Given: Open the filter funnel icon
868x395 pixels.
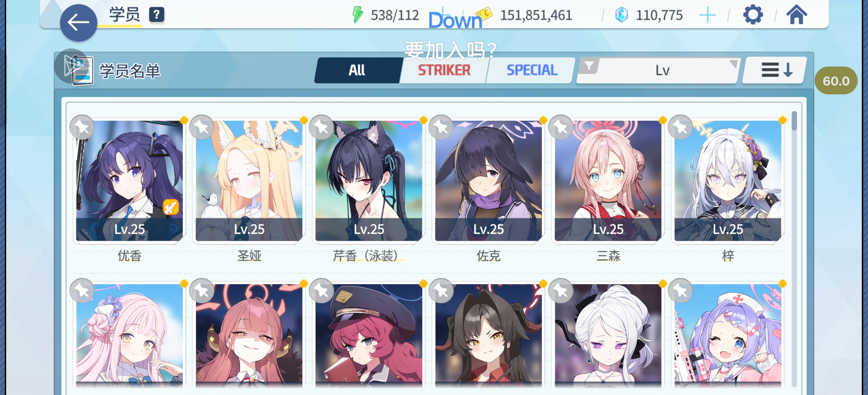Looking at the screenshot, I should (x=589, y=65).
